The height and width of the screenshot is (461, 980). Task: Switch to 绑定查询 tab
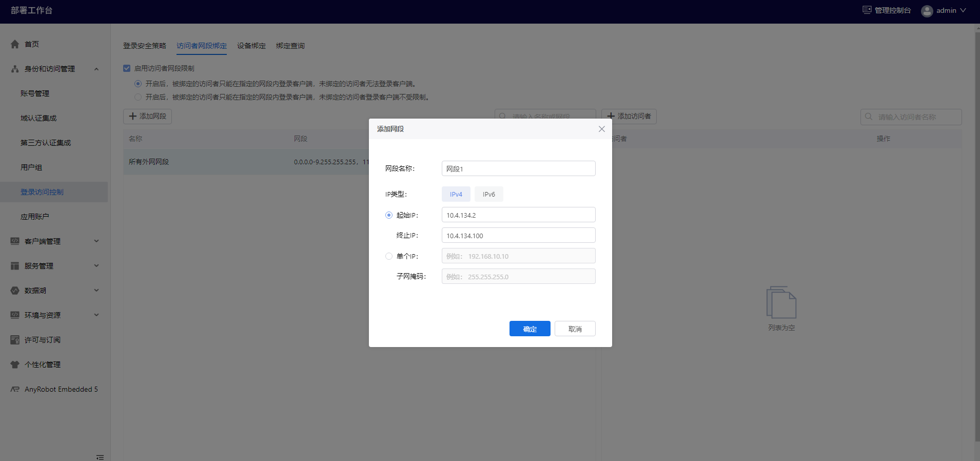[290, 46]
